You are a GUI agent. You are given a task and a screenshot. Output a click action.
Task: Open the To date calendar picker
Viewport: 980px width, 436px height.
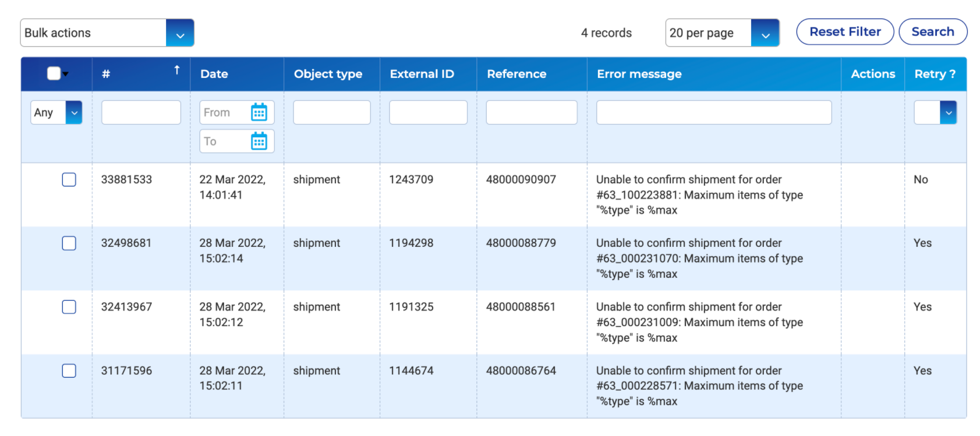259,141
